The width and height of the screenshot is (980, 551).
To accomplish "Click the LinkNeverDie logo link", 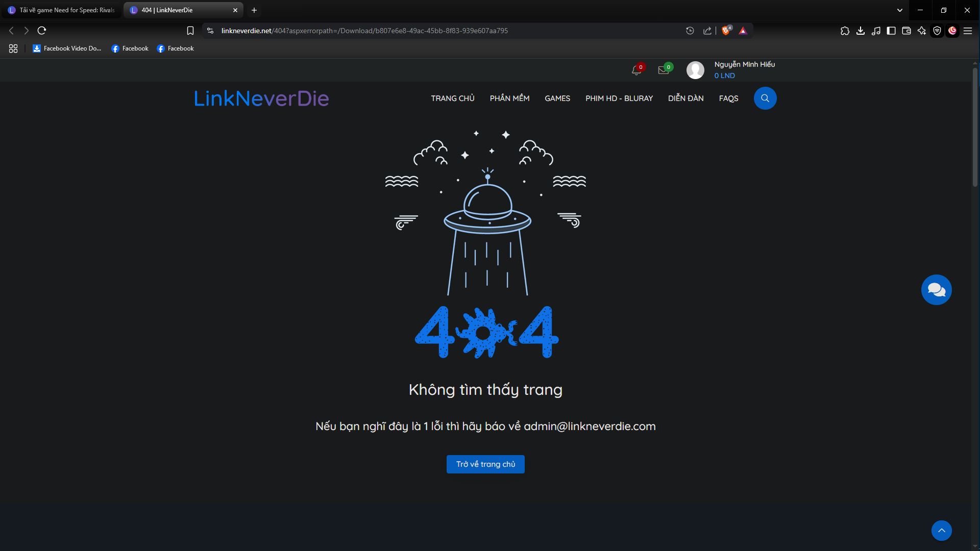I will 261,98.
